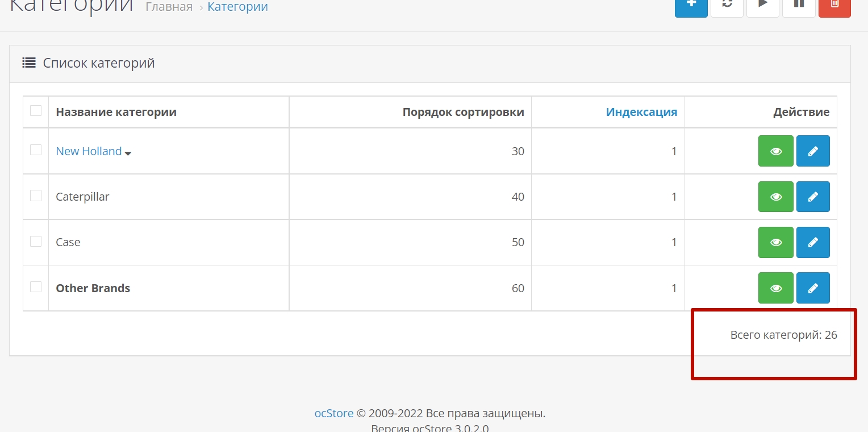The height and width of the screenshot is (432, 868).
Task: Click the blue add category plus button
Action: click(691, 6)
